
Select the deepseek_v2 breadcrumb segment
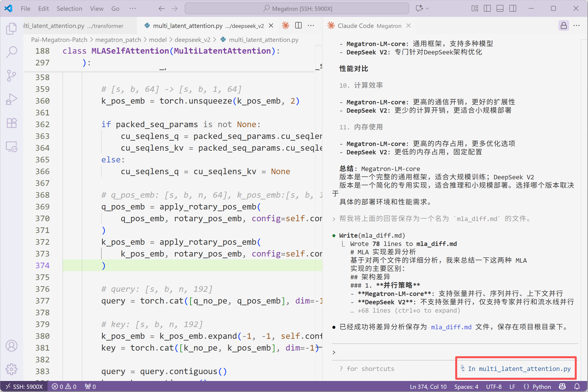click(192, 40)
